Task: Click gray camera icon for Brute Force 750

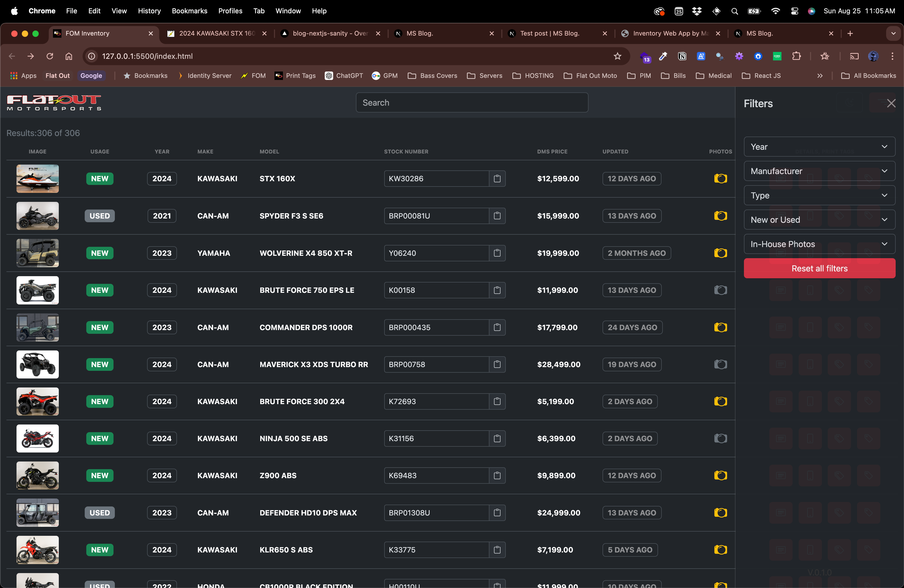Action: (720, 290)
